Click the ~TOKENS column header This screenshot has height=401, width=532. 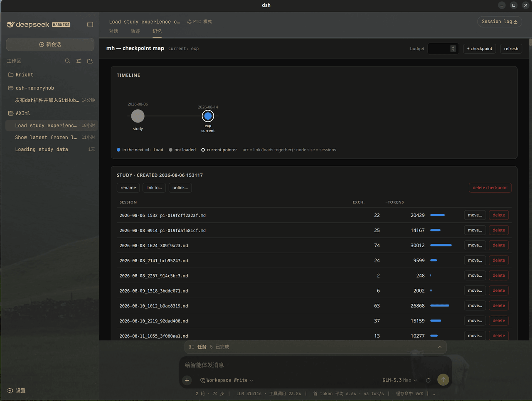click(x=394, y=202)
